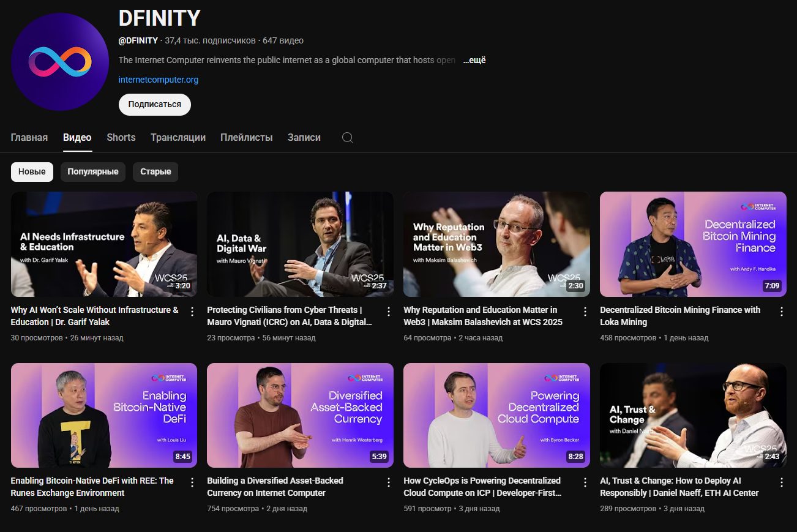Click the DFINITY channel name heading

click(x=160, y=18)
